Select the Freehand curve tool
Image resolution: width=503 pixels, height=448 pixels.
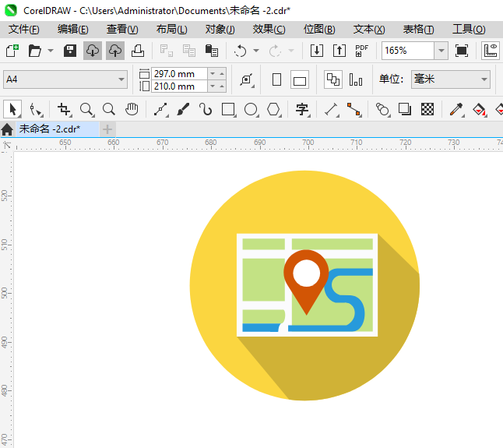[160, 109]
